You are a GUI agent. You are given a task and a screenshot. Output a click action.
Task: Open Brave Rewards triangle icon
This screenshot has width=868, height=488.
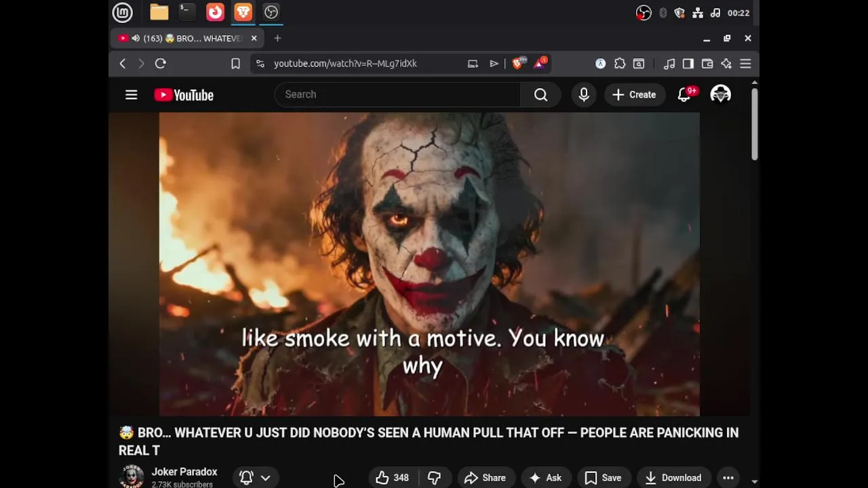[x=540, y=63]
